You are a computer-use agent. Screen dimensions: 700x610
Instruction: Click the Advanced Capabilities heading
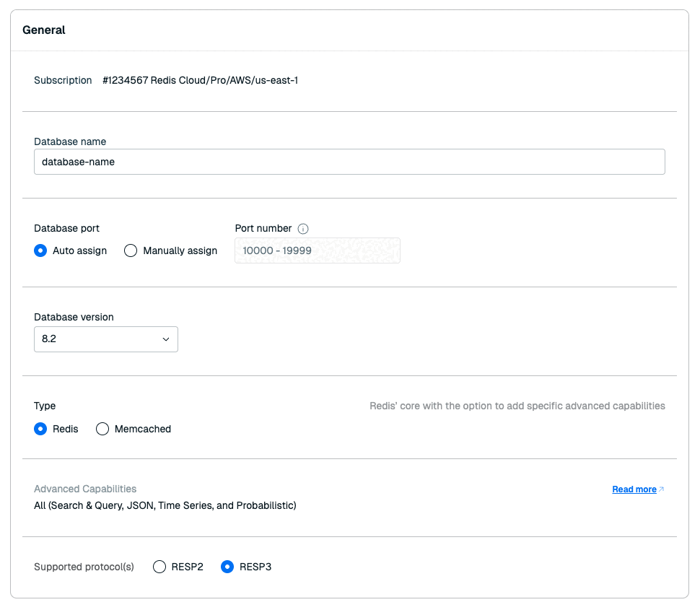pyautogui.click(x=85, y=489)
